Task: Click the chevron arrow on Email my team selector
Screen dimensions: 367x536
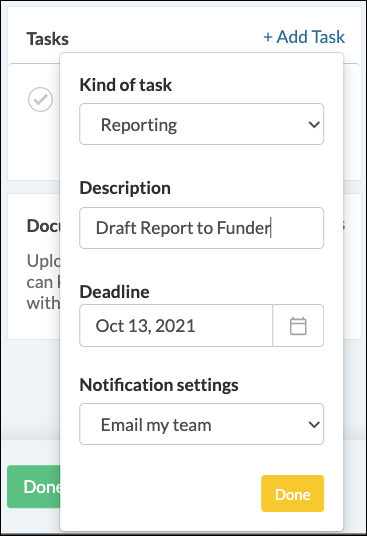Action: coord(314,425)
